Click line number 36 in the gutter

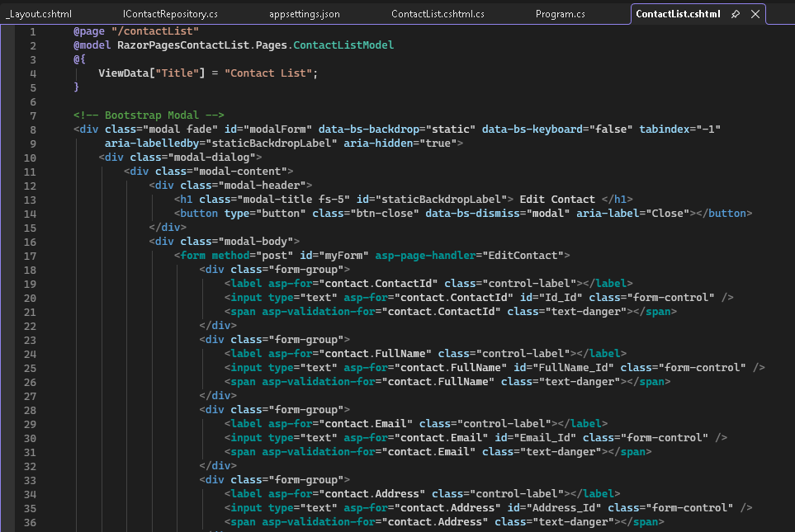point(30,522)
